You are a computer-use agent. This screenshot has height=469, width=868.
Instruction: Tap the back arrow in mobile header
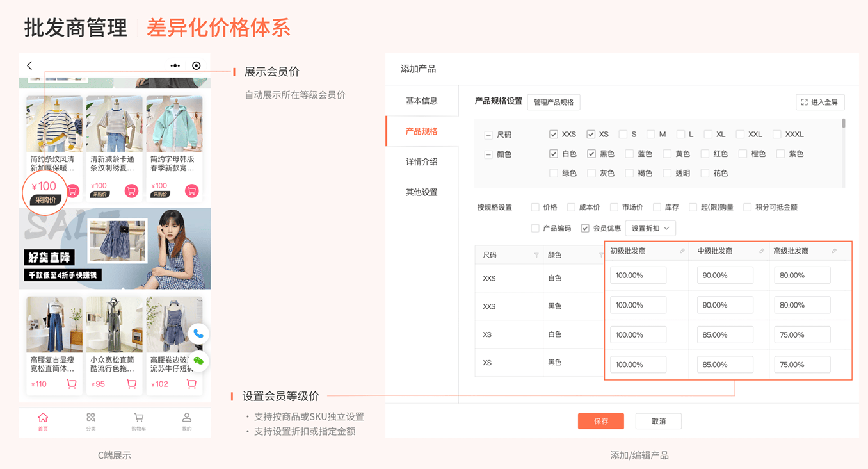point(29,65)
